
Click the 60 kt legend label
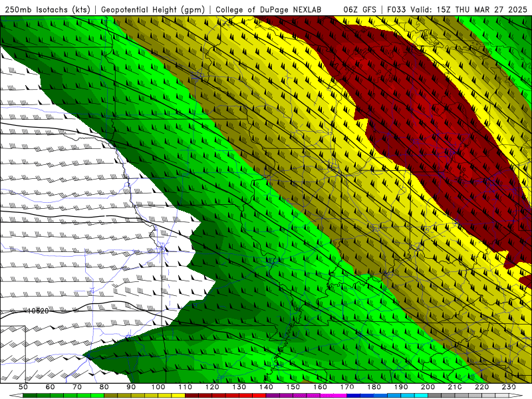pyautogui.click(x=51, y=387)
